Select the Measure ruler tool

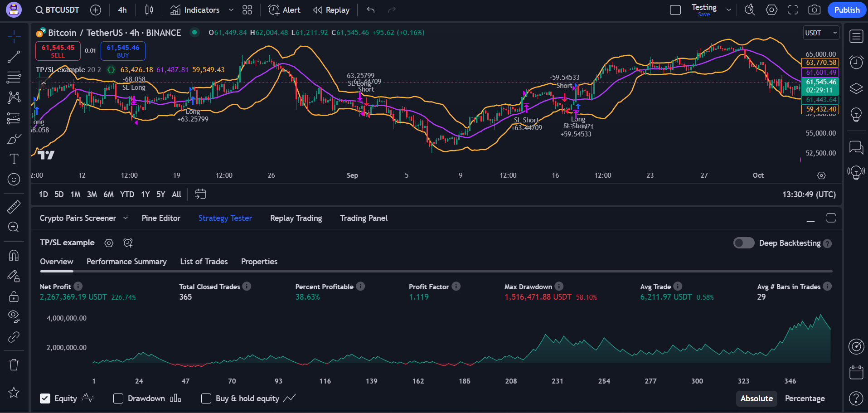14,206
